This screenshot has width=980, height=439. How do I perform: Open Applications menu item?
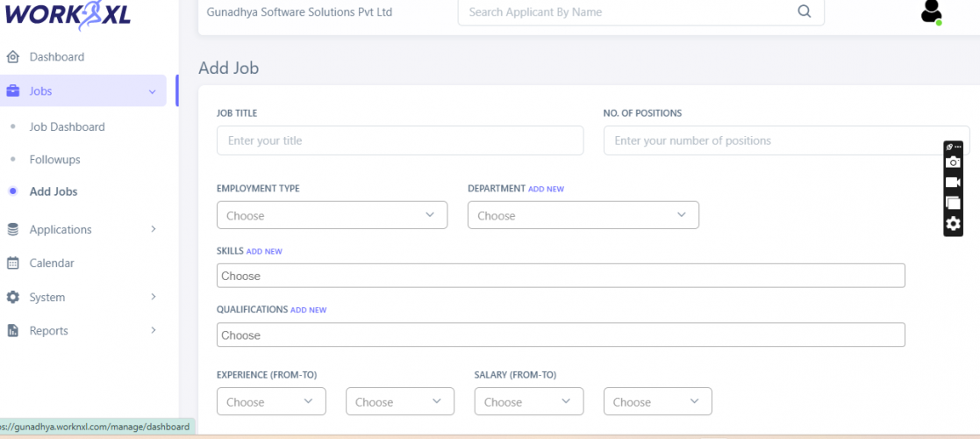pos(61,229)
